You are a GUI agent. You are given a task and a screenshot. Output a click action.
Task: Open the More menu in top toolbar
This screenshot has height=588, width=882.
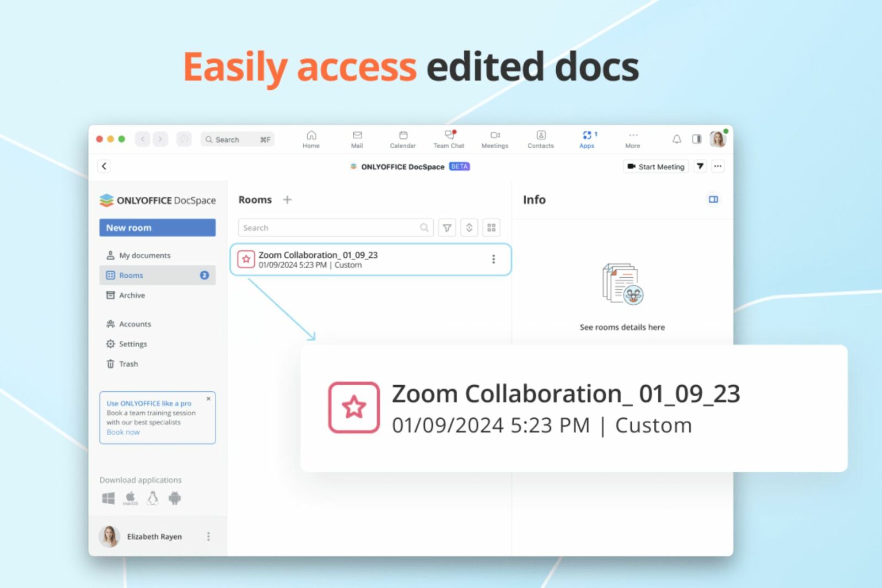[633, 139]
